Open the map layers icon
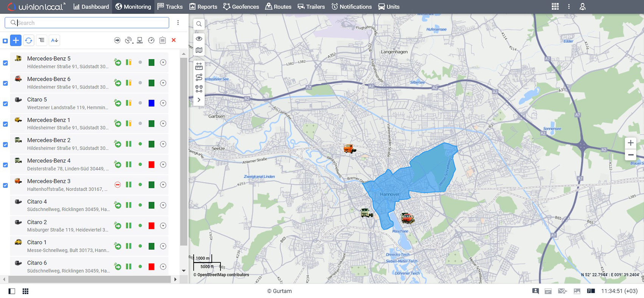644x298 pixels. point(199,50)
